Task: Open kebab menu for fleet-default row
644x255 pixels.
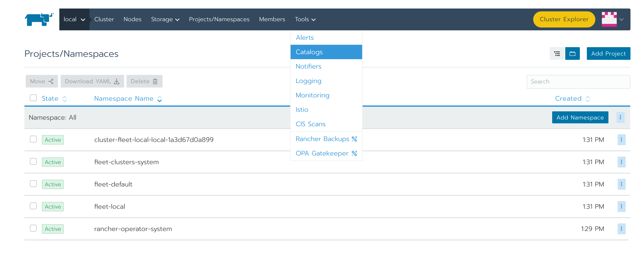Action: [621, 184]
